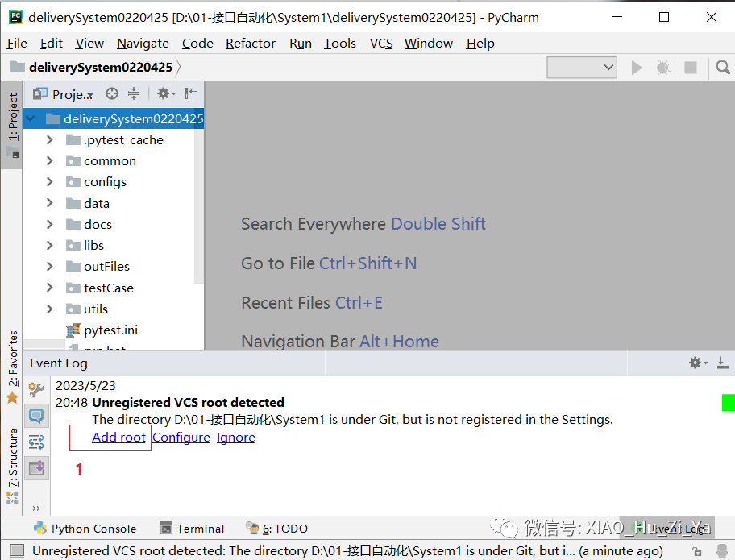Click deliverySystem0220425 in navigation breadcrumb
The height and width of the screenshot is (560, 735).
[100, 68]
